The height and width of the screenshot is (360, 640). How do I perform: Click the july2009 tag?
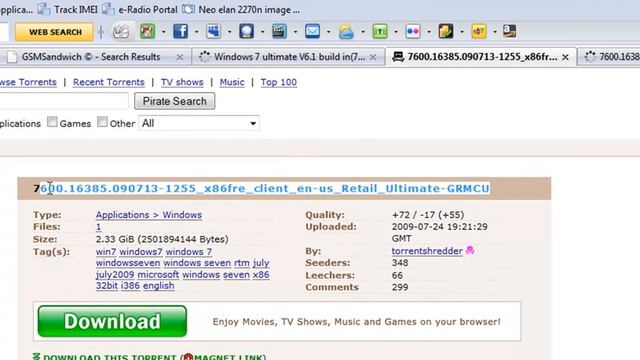coord(115,275)
